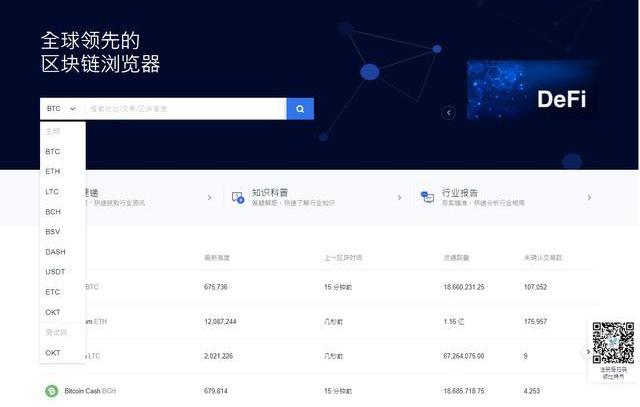This screenshot has width=640, height=407.
Task: Open the DeFi banner image
Action: [x=532, y=90]
